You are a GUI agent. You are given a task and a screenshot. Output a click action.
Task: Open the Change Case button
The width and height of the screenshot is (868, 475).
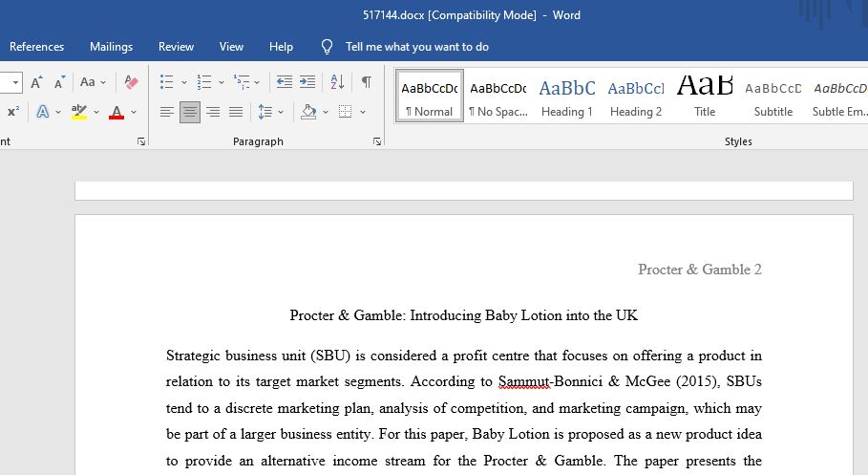point(88,82)
